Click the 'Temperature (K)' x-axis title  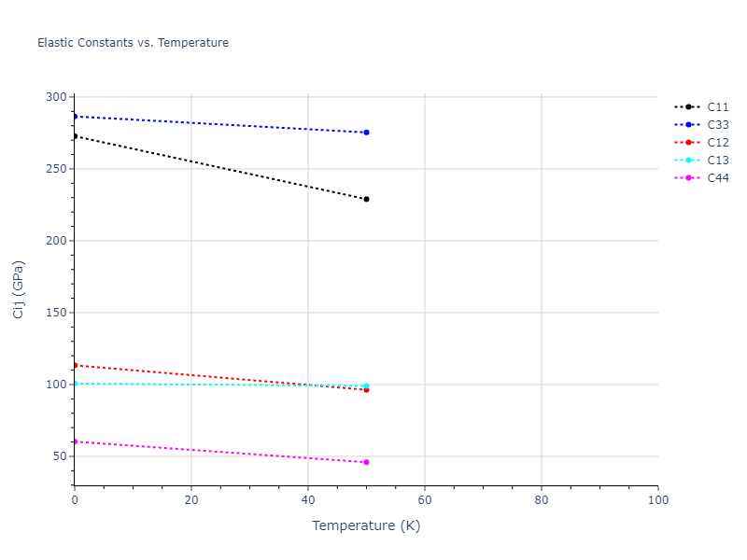[x=366, y=525]
